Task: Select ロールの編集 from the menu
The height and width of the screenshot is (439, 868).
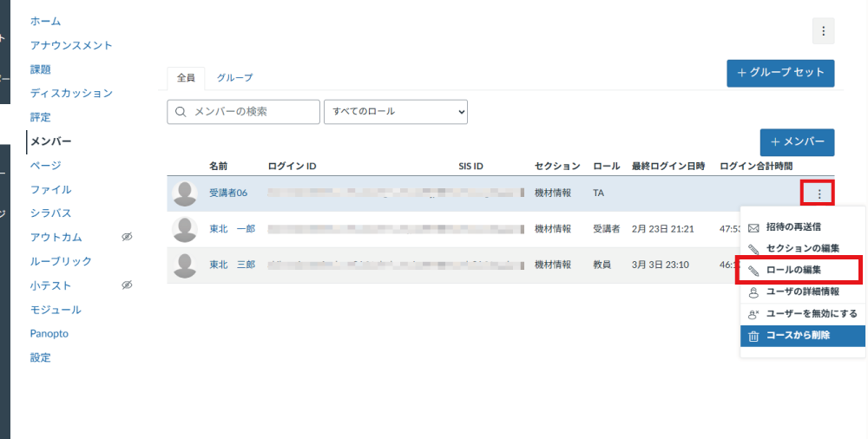Action: pos(803,270)
